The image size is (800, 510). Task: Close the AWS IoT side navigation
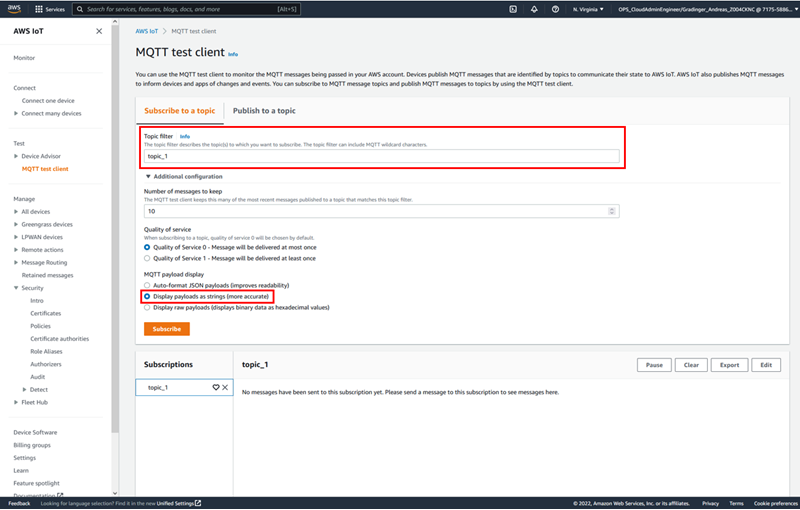tap(98, 31)
